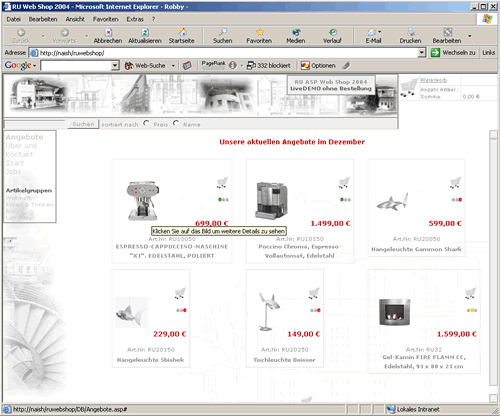Open the Google search box dropdown
This screenshot has height=416, width=500.
tap(115, 66)
